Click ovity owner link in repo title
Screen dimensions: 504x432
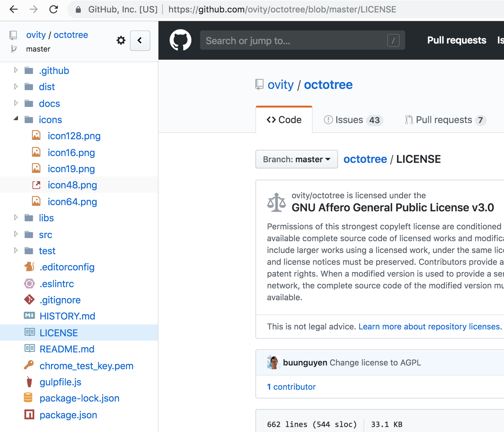(281, 85)
